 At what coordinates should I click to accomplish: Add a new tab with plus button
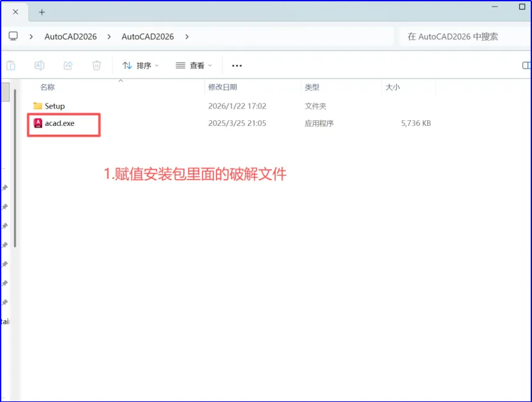(x=42, y=12)
